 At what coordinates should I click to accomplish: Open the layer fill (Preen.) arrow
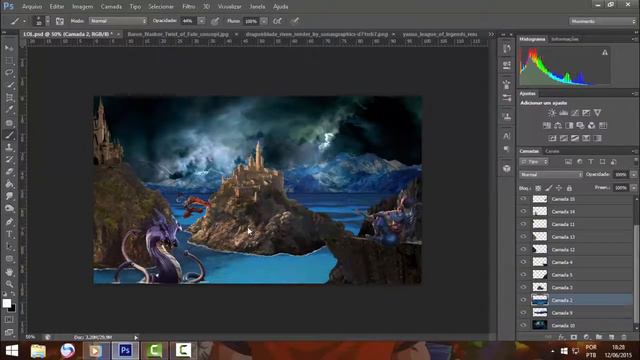[x=633, y=188]
